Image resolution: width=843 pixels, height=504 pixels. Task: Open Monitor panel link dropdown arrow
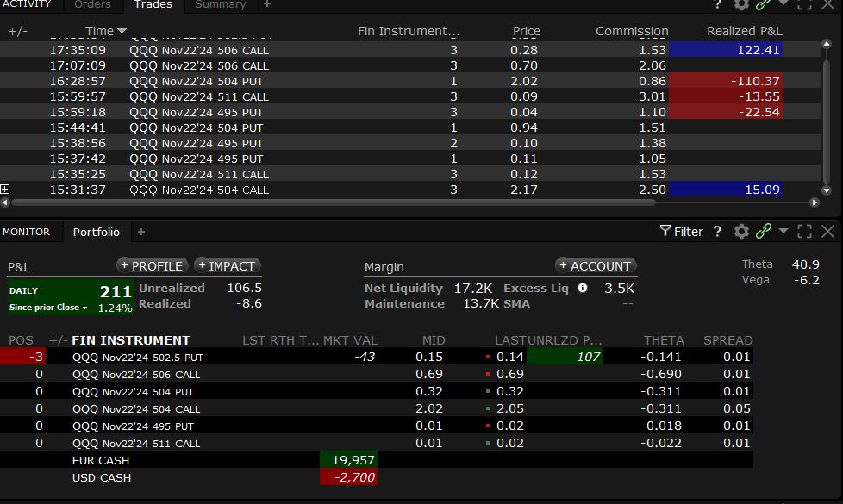(784, 231)
